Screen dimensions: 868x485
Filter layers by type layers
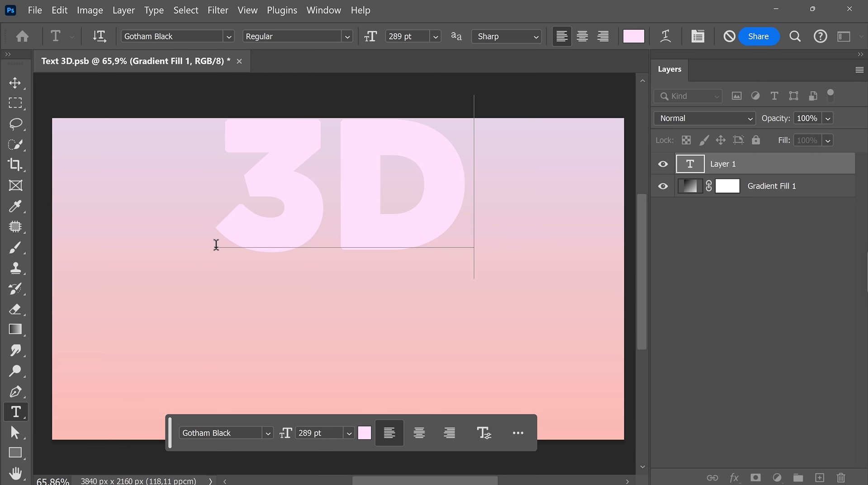tap(774, 96)
